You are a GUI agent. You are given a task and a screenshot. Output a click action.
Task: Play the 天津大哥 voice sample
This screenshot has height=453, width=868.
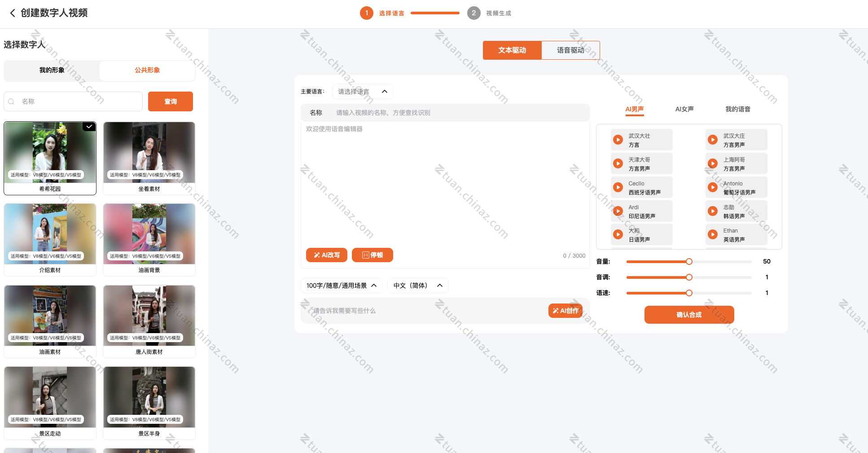[x=618, y=163]
